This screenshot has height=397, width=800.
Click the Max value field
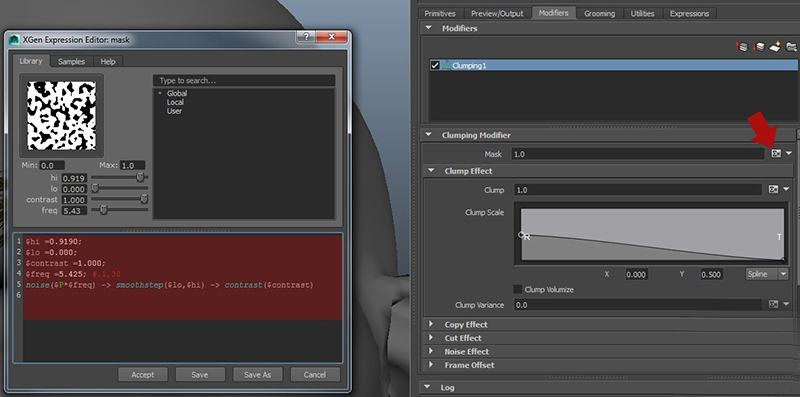133,165
